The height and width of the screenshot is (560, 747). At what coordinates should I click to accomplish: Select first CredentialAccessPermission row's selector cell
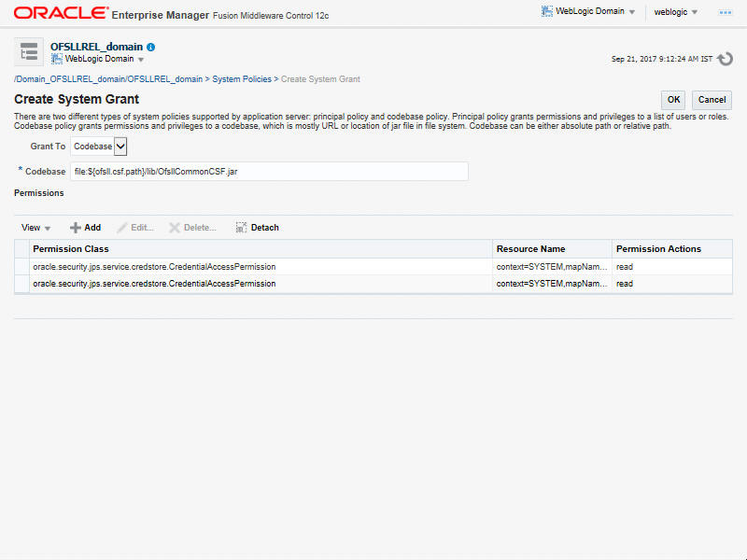pyautogui.click(x=21, y=267)
